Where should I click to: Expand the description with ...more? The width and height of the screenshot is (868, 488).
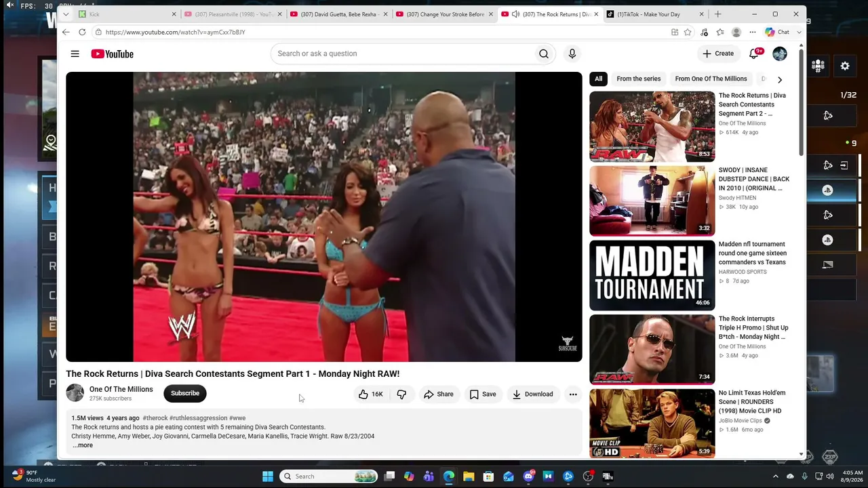tap(83, 445)
